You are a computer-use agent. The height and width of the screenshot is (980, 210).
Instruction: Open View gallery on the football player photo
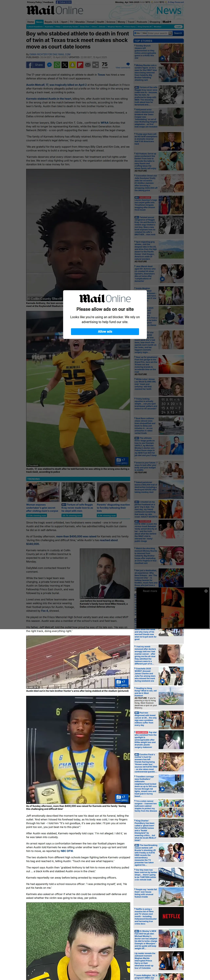point(122,461)
